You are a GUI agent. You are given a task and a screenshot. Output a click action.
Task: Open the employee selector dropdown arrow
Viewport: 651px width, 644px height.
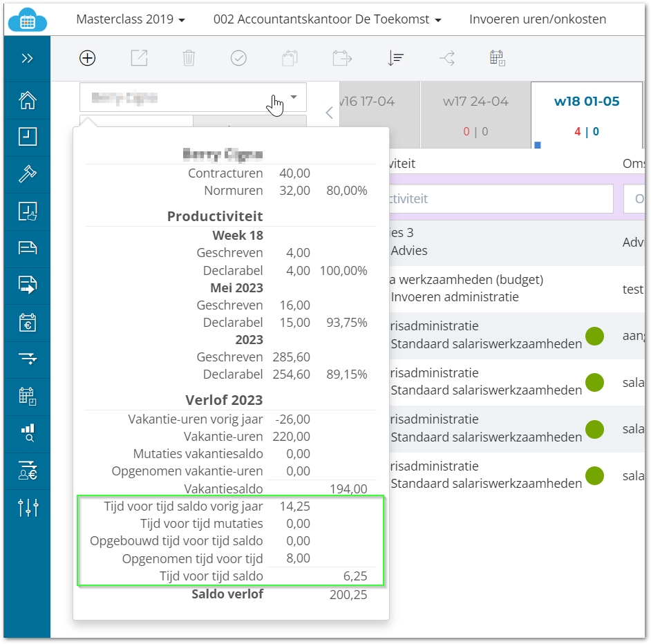[x=294, y=97]
